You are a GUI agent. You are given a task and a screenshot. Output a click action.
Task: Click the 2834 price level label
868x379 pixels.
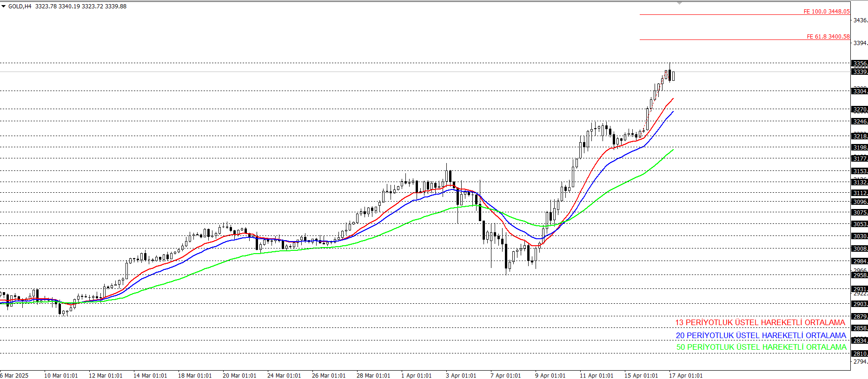[860, 340]
